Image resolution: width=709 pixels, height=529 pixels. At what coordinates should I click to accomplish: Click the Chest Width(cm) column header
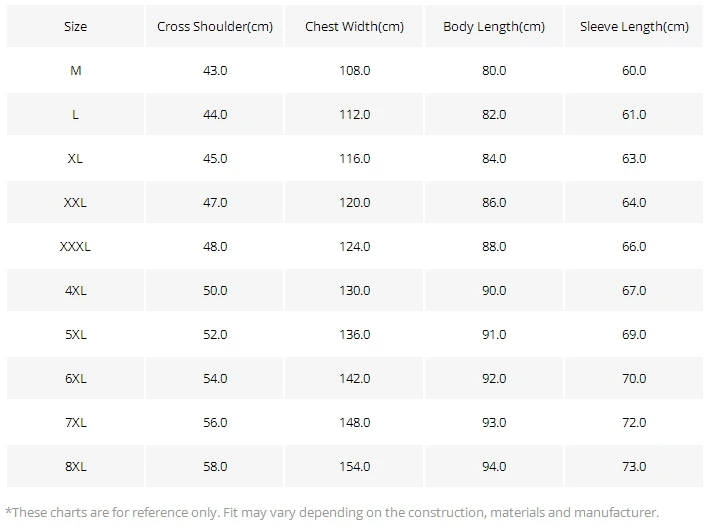tap(354, 26)
